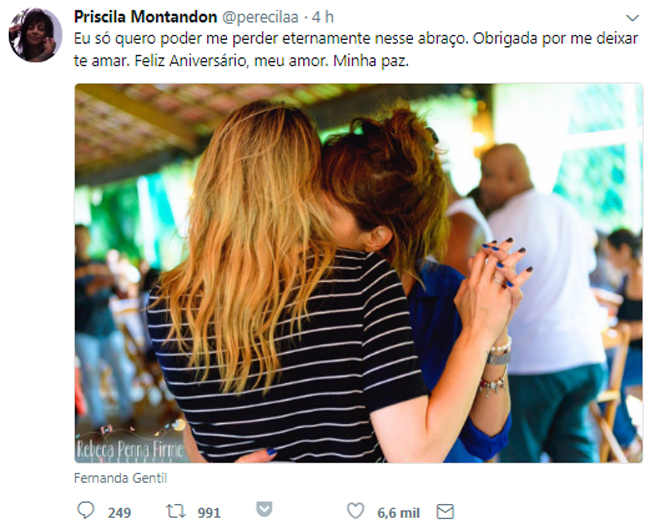Click the Priscila Montandon display name

click(145, 17)
